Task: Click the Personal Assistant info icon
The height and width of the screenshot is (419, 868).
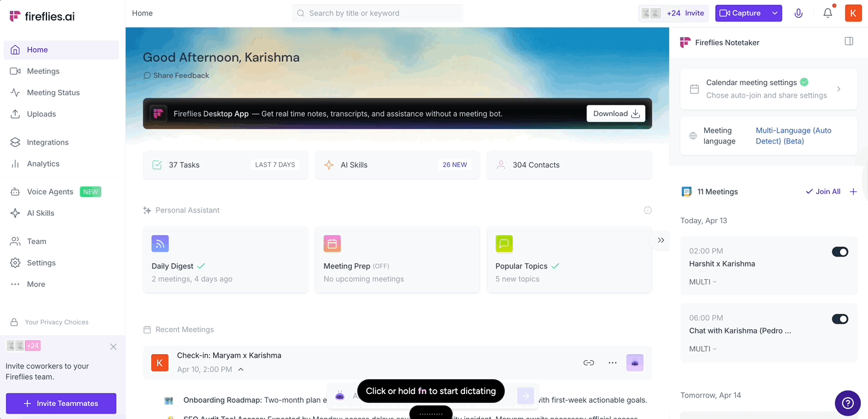Action: [648, 210]
